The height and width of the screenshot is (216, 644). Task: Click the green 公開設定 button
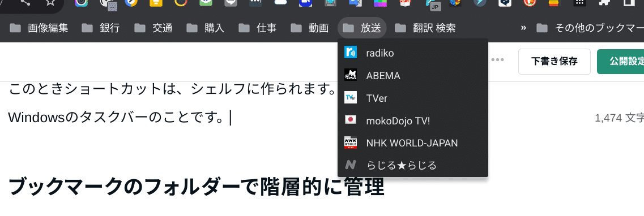620,62
